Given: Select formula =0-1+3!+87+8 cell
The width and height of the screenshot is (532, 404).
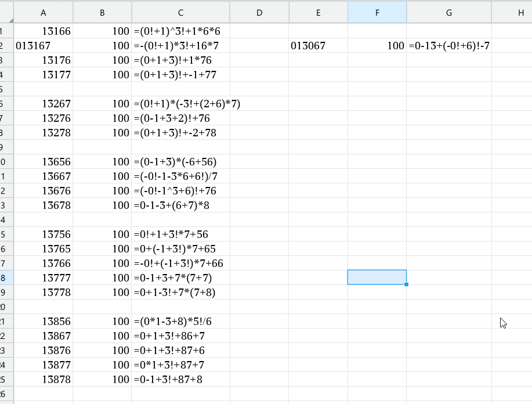Looking at the screenshot, I should (180, 380).
